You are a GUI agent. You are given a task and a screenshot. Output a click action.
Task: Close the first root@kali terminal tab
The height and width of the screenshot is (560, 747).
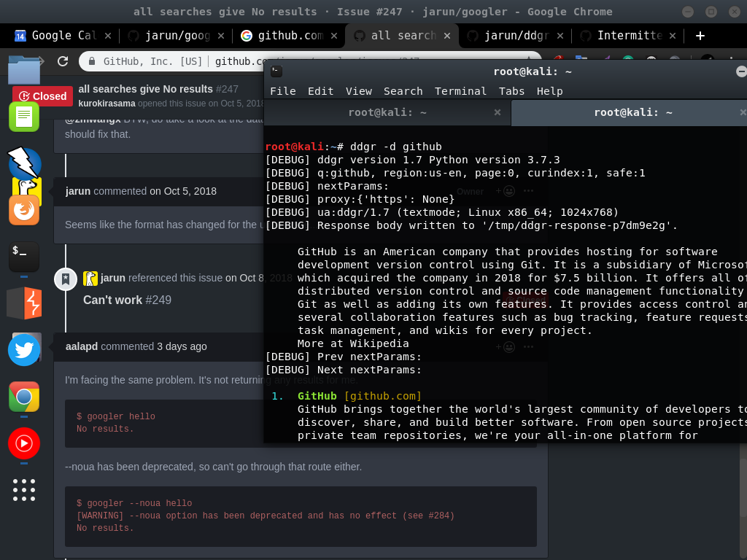(x=498, y=112)
